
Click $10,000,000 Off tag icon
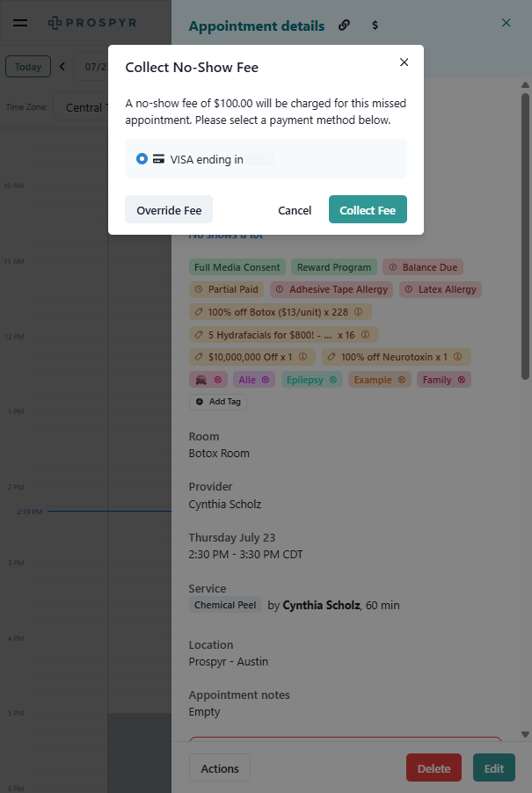(199, 357)
